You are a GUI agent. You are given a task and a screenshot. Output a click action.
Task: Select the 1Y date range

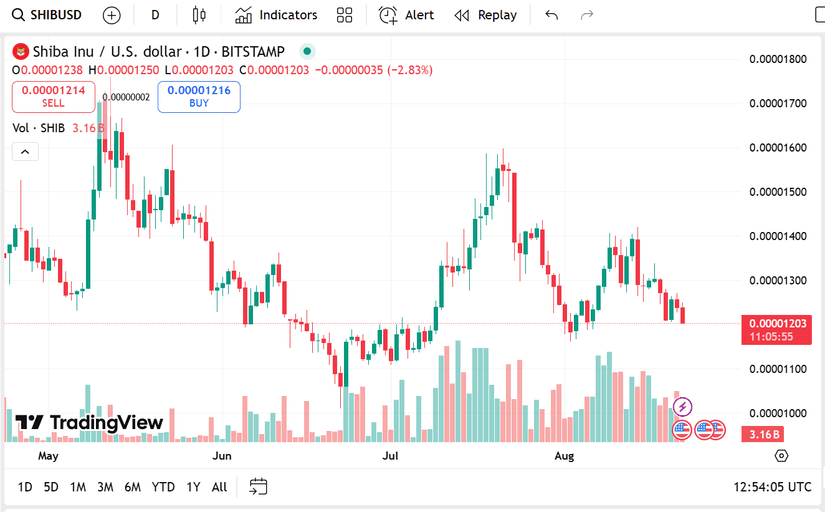pos(193,487)
